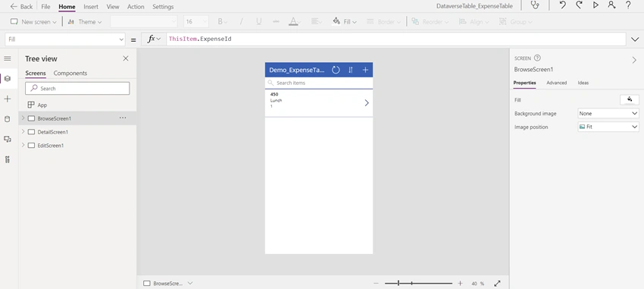Image resolution: width=644 pixels, height=289 pixels.
Task: Click the Undo icon
Action: click(563, 5)
